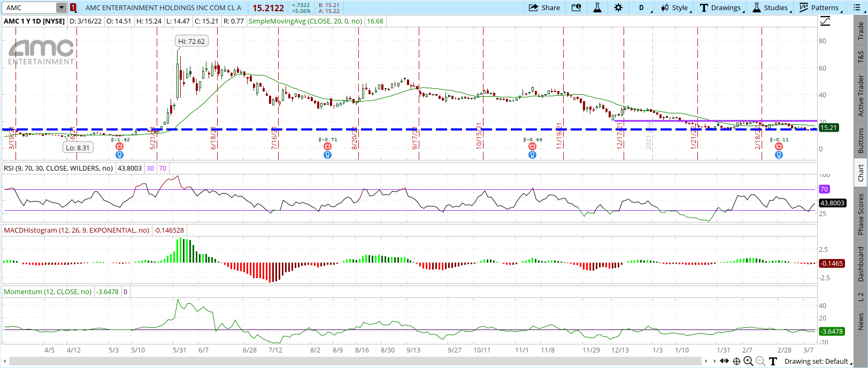
Task: Click the earnings phone icon near 7/16
Action: click(x=327, y=147)
